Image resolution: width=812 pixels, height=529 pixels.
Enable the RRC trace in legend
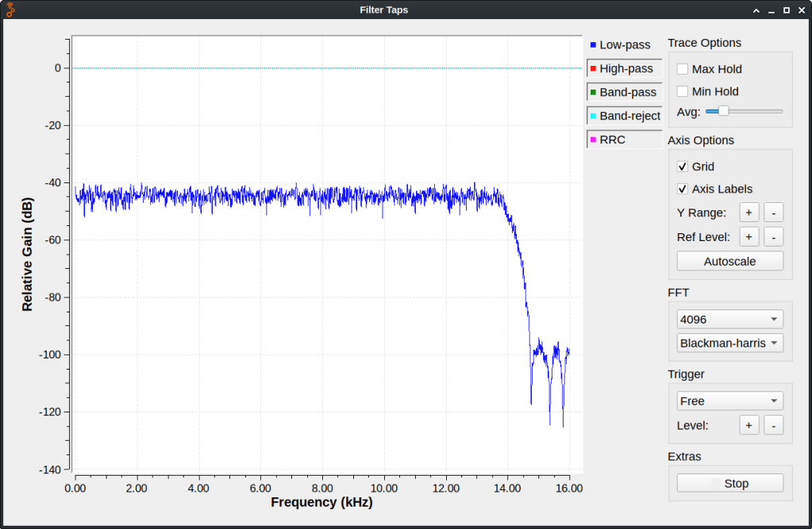coord(625,140)
